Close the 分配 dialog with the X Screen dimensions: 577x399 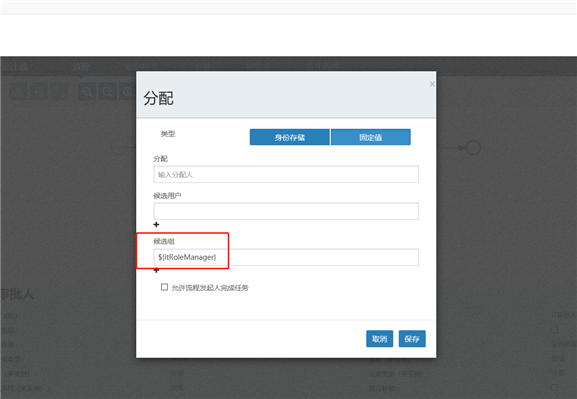click(432, 84)
